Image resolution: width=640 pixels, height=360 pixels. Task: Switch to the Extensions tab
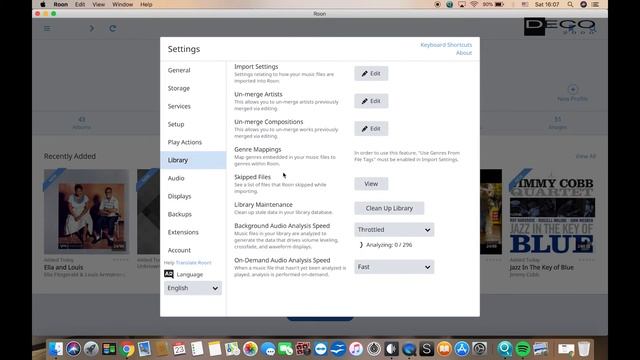click(x=193, y=232)
